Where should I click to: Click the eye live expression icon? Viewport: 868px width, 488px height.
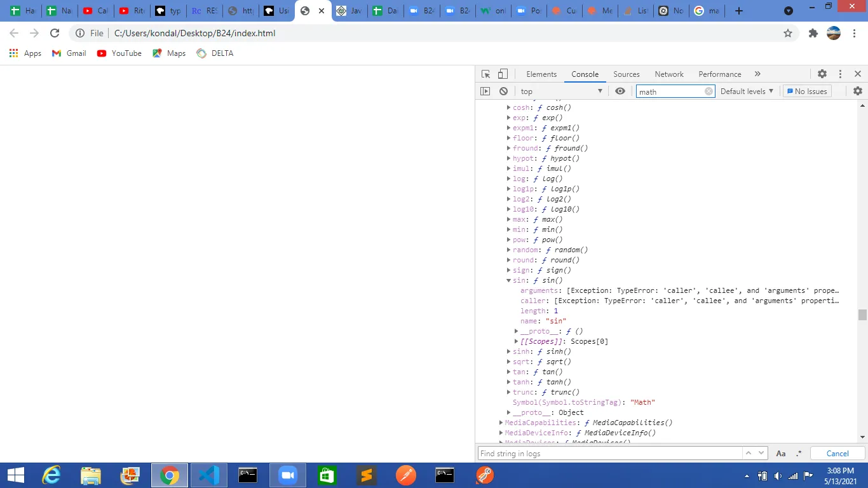tap(620, 91)
